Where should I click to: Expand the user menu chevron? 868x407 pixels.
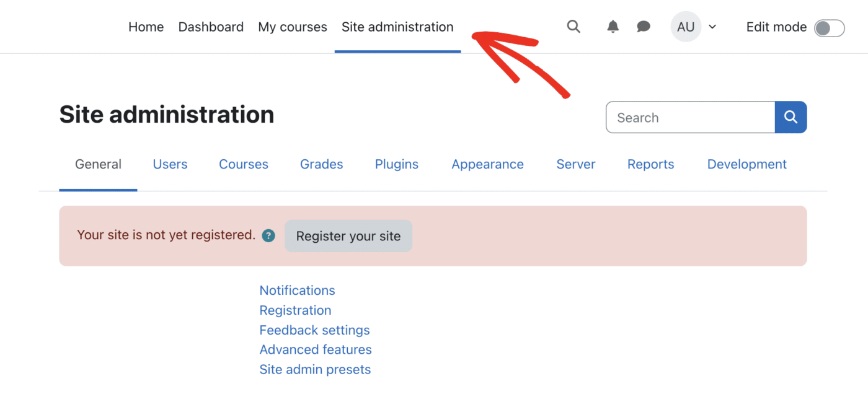712,27
